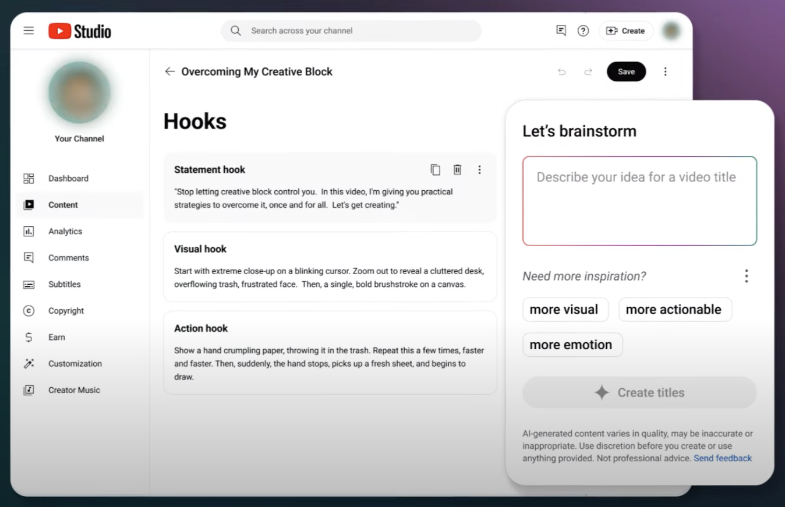Open Analytics in the sidebar

coord(65,231)
